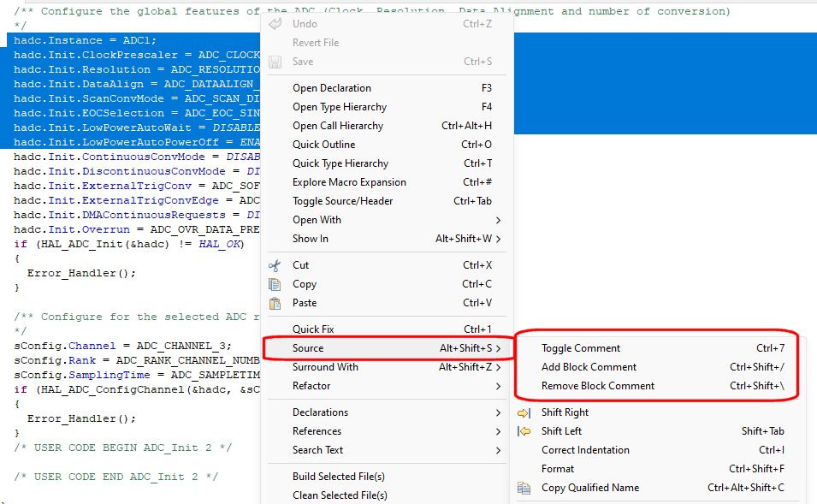Expand the Surround With submenu arrow

(x=498, y=367)
